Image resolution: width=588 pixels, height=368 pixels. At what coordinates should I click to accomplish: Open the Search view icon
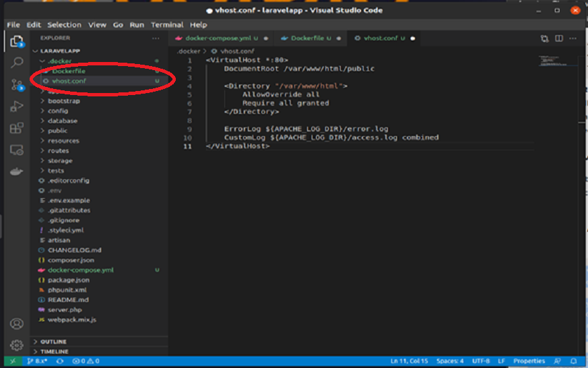[x=16, y=62]
